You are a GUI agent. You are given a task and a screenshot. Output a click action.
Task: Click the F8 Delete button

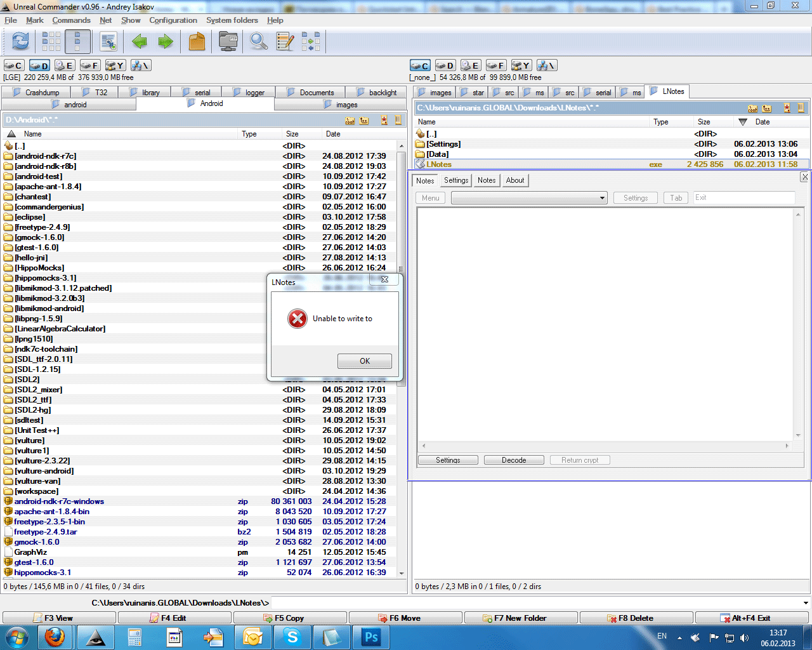(636, 618)
